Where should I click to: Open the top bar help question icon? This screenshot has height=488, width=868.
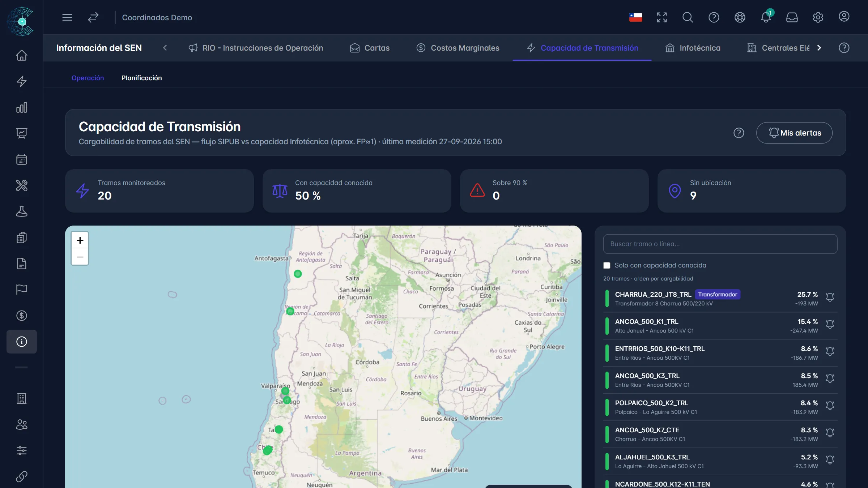pyautogui.click(x=714, y=17)
